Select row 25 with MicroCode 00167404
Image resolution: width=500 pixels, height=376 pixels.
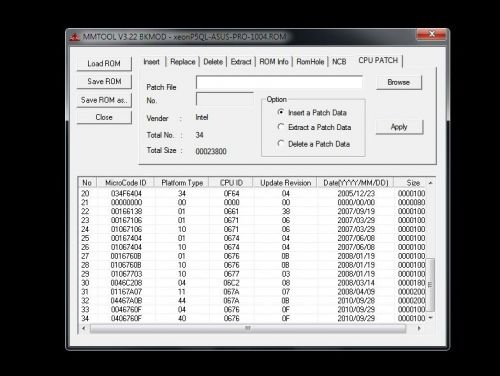point(253,238)
